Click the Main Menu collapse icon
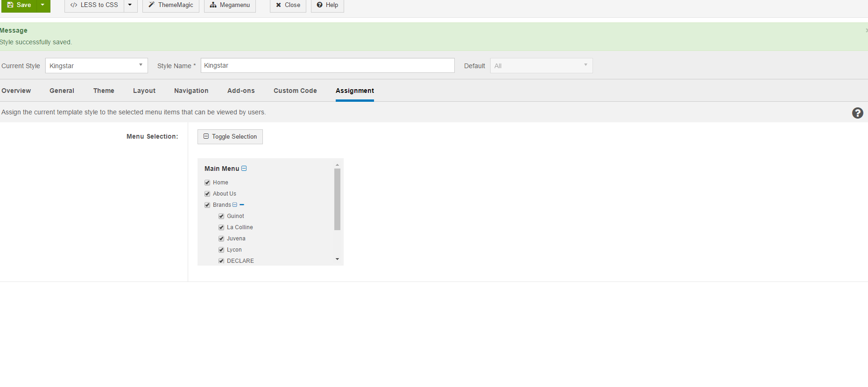 (x=244, y=169)
